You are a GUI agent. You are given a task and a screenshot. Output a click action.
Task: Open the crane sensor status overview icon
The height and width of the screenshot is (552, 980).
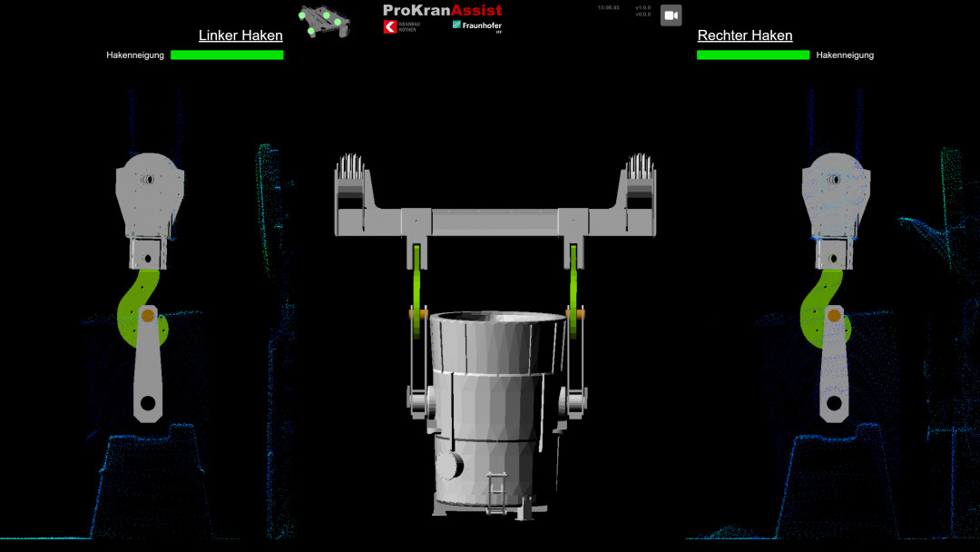pyautogui.click(x=324, y=21)
